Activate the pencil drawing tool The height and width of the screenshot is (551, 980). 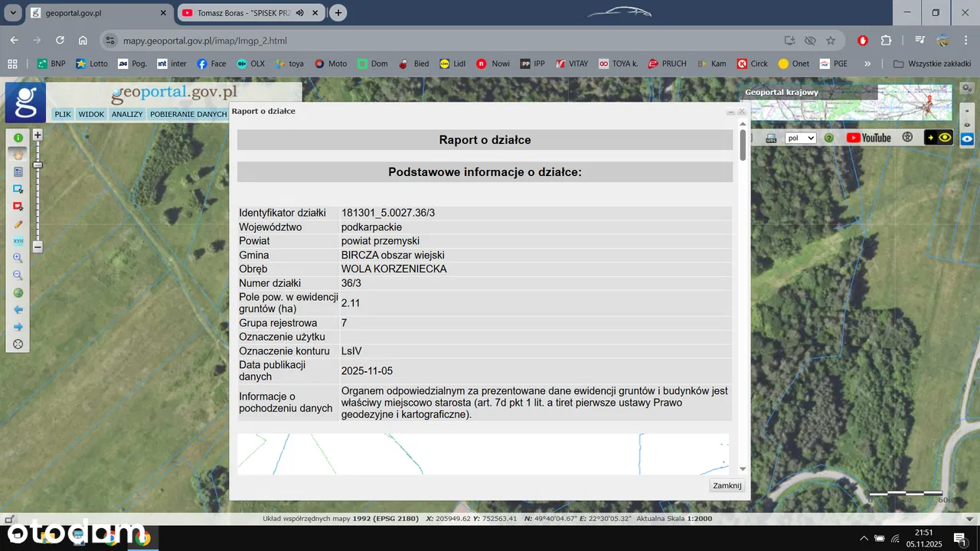tap(18, 224)
